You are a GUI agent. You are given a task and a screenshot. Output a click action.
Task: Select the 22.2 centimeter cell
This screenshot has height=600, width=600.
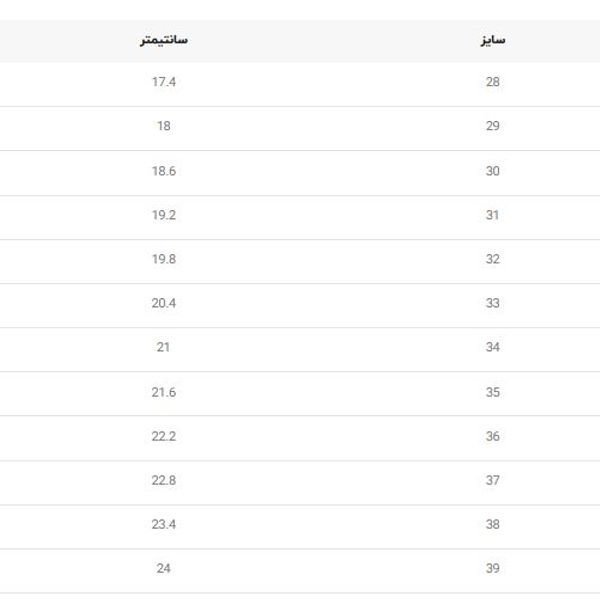[164, 436]
